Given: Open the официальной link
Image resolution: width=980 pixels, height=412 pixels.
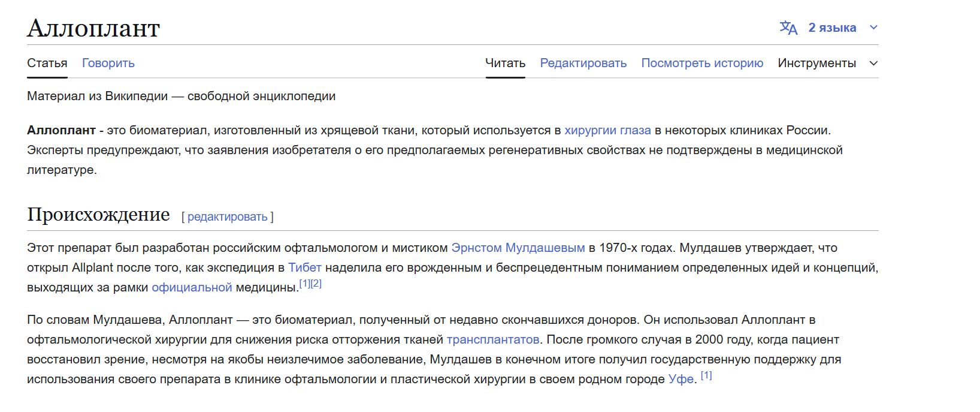Looking at the screenshot, I should pyautogui.click(x=192, y=287).
